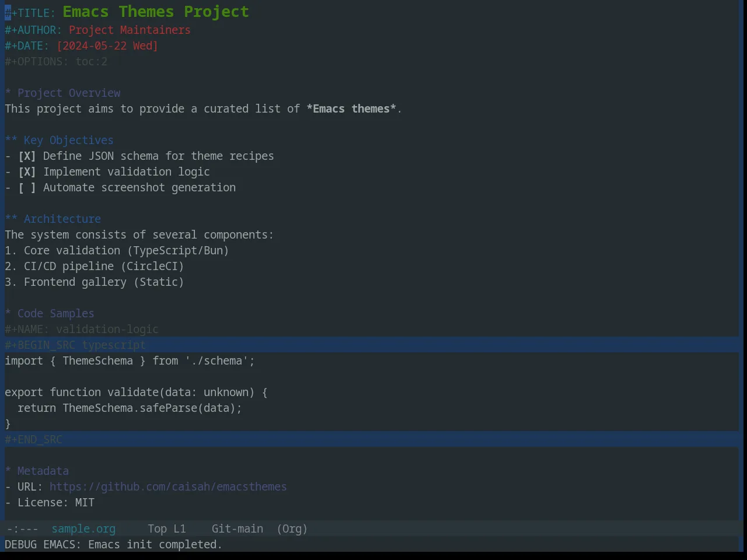The height and width of the screenshot is (560, 747).
Task: Click the (Org) major mode indicator
Action: 292,529
